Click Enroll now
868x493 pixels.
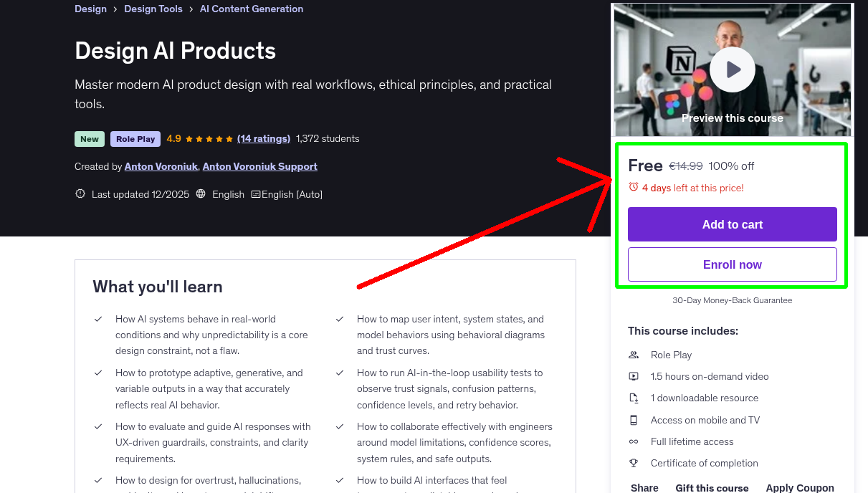point(732,264)
